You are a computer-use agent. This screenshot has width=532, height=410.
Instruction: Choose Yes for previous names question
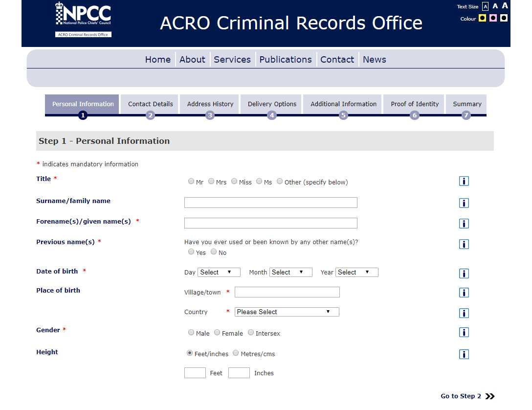[191, 251]
